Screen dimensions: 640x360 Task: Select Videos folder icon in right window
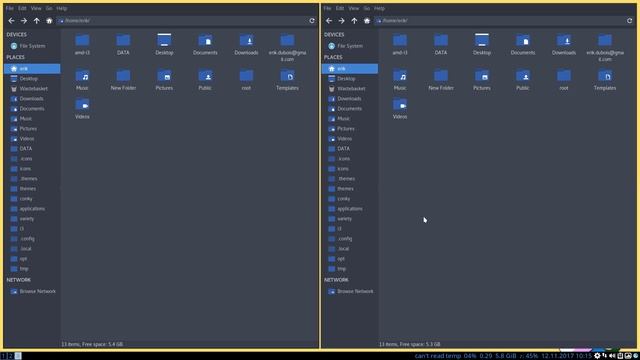pyautogui.click(x=400, y=104)
